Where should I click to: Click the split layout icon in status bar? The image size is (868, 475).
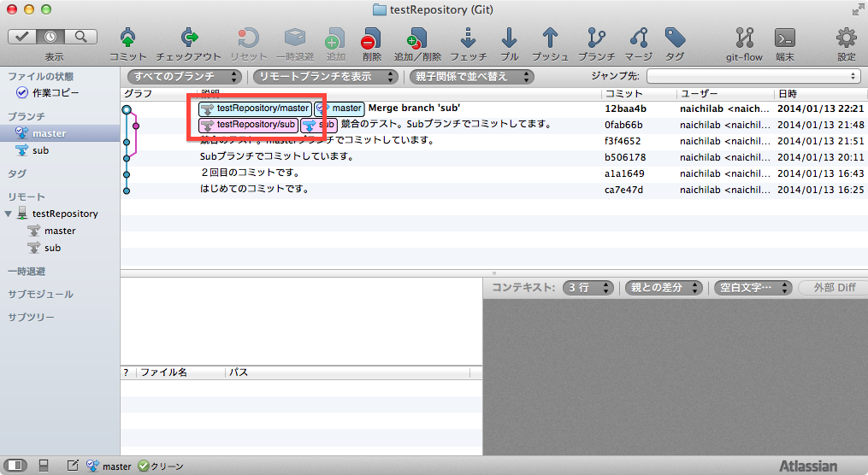click(x=44, y=466)
